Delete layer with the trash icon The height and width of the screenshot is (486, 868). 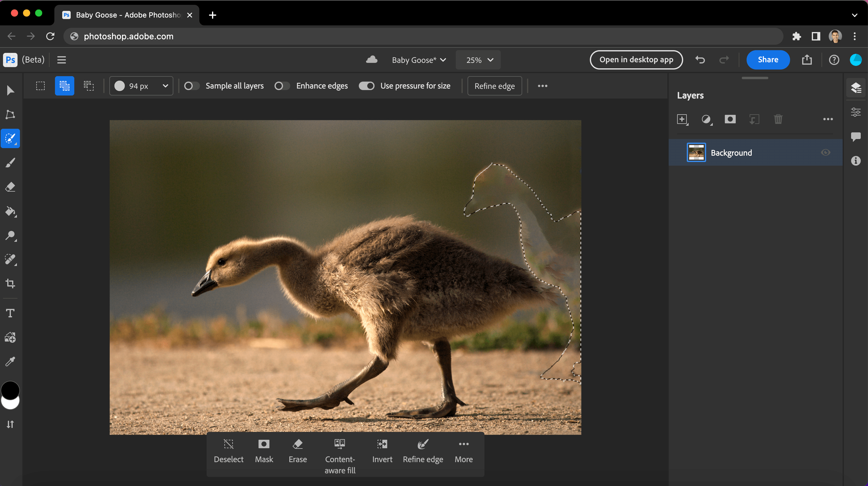pos(778,119)
